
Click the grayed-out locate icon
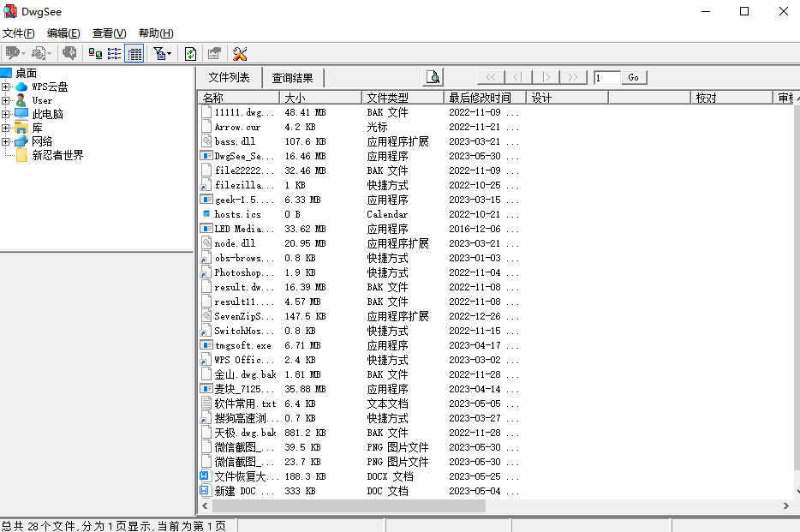pos(69,53)
